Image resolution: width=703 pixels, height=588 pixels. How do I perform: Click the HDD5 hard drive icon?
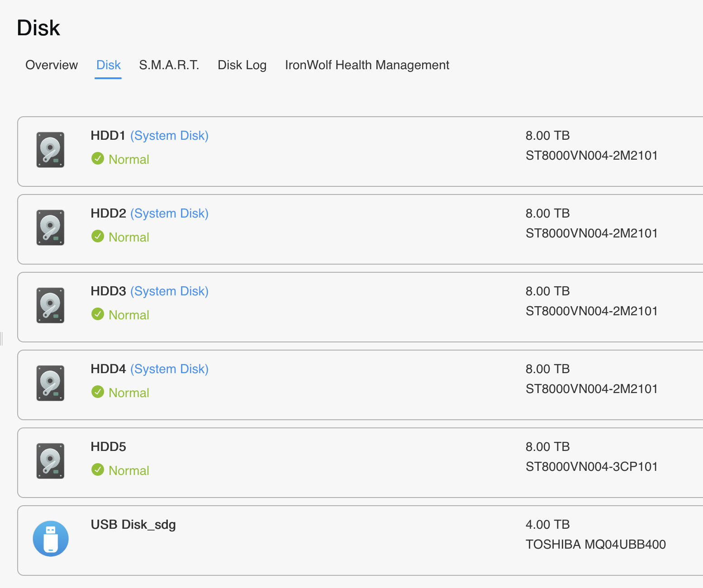(50, 461)
